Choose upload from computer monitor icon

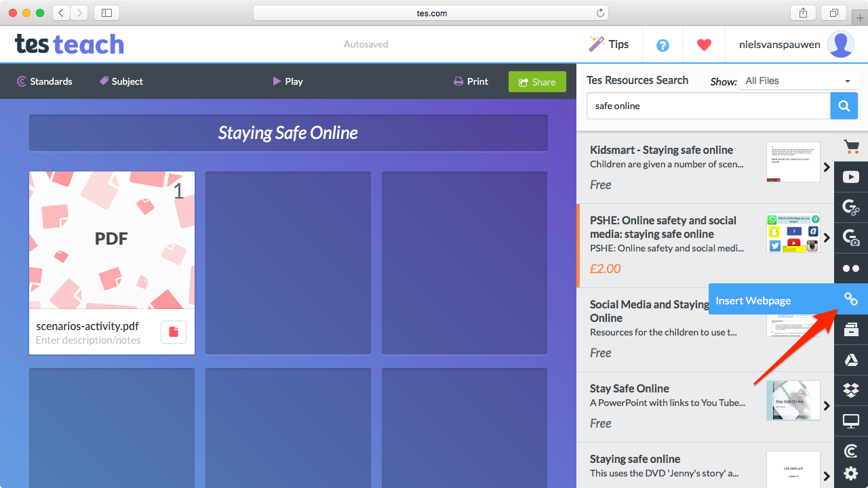(x=851, y=421)
